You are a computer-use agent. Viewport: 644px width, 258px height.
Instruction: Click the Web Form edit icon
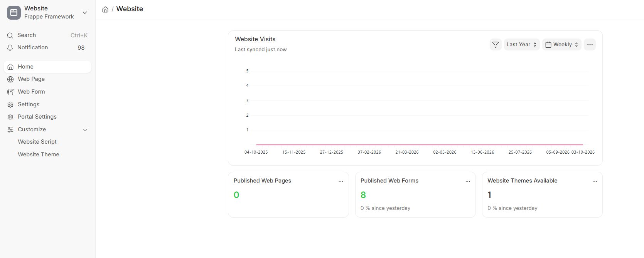10,92
